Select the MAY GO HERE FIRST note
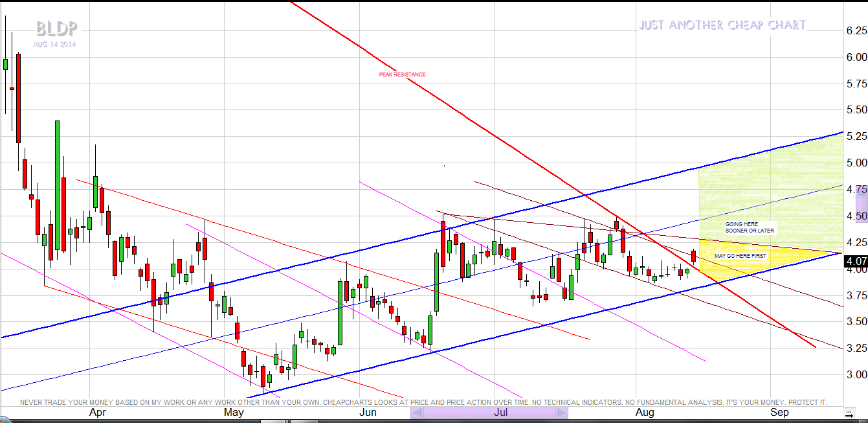The width and height of the screenshot is (868, 423). click(740, 256)
